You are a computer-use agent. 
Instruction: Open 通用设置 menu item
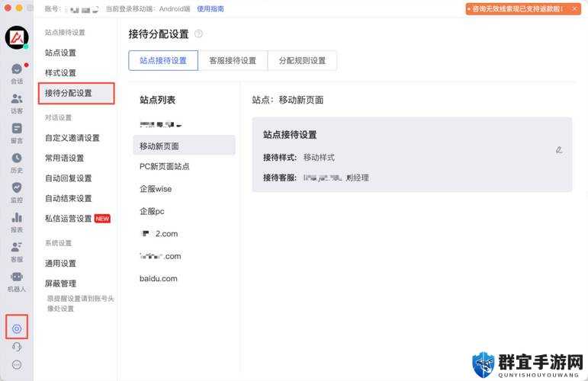pyautogui.click(x=60, y=264)
